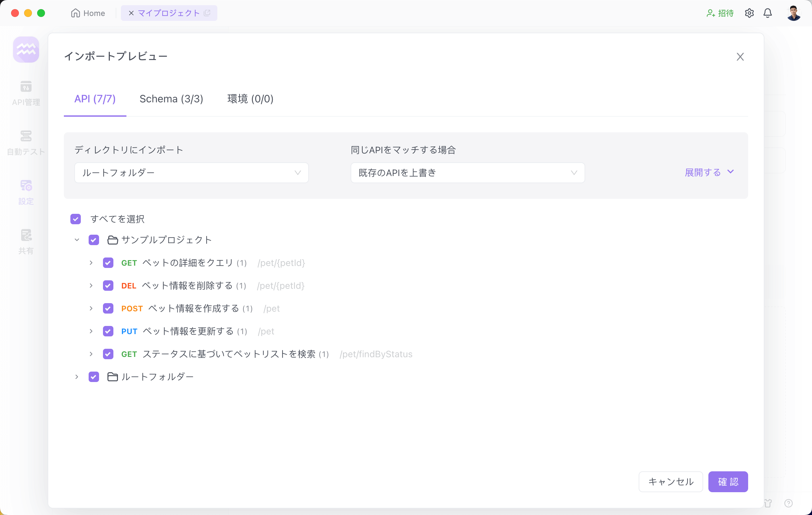
Task: Go to the Home tab
Action: point(88,13)
